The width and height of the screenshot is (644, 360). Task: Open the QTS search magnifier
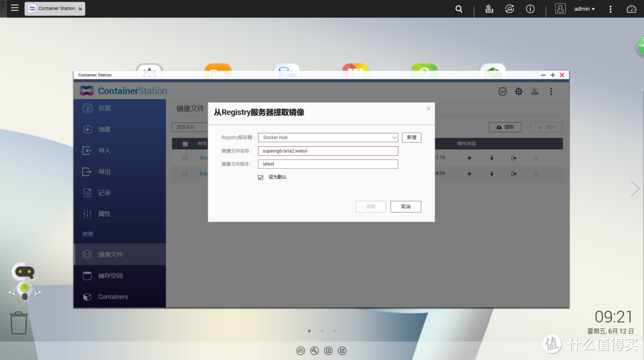tap(459, 8)
